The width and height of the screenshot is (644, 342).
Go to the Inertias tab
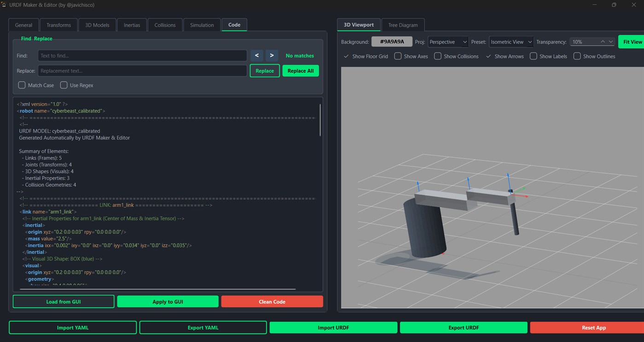(x=132, y=25)
